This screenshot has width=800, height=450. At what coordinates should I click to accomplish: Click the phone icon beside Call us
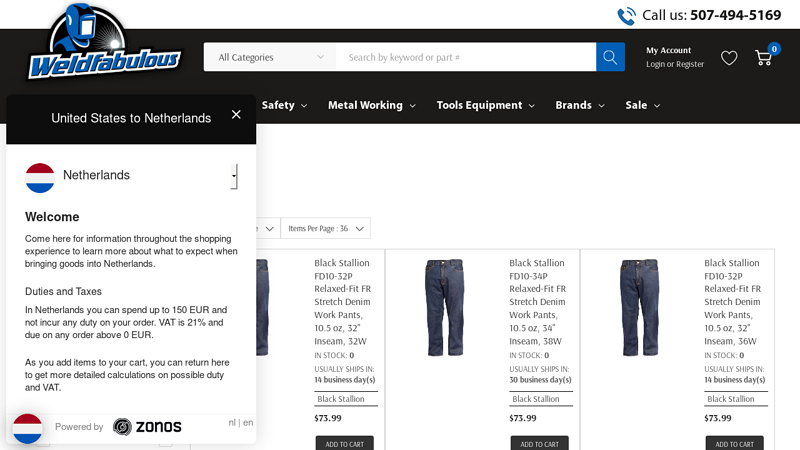[x=627, y=16]
